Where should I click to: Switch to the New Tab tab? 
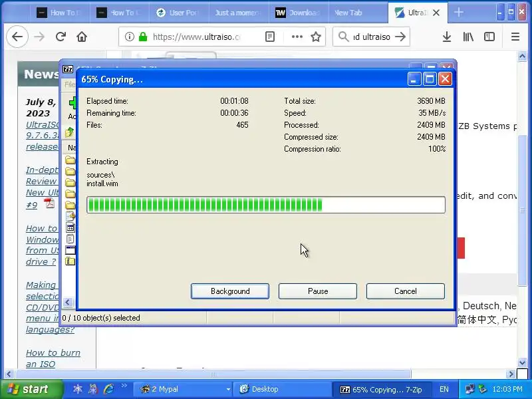point(358,13)
